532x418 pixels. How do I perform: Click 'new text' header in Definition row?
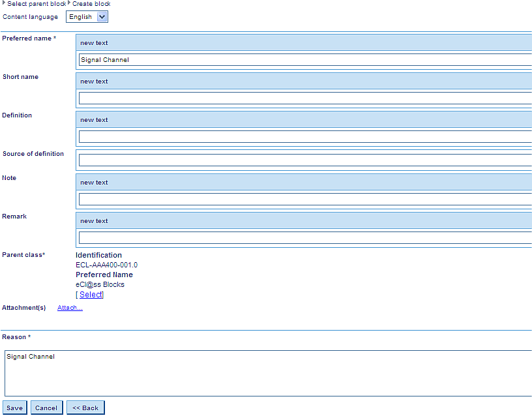point(94,120)
